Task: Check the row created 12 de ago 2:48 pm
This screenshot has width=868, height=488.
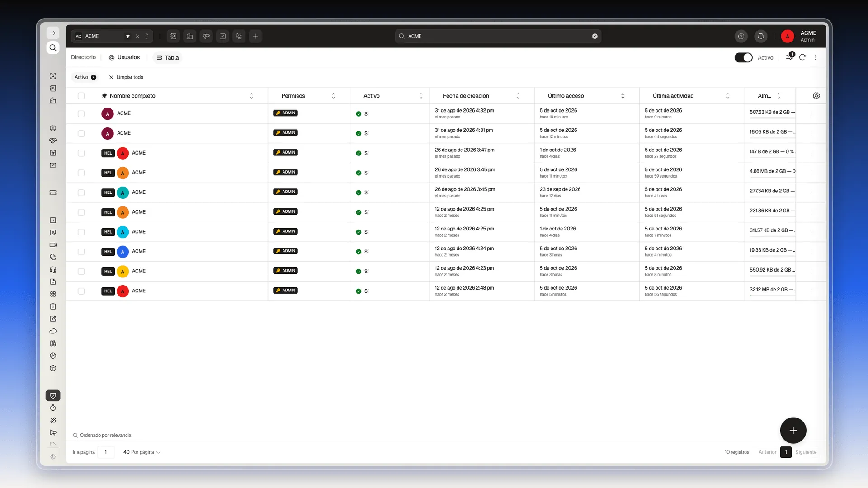Action: coord(81,291)
